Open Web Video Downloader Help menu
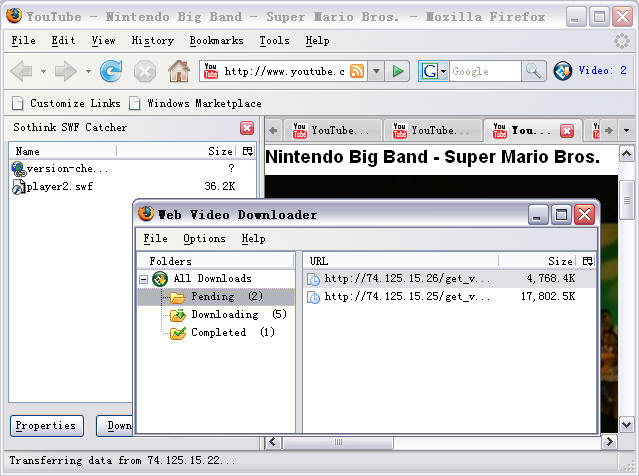This screenshot has width=639, height=476. 253,238
